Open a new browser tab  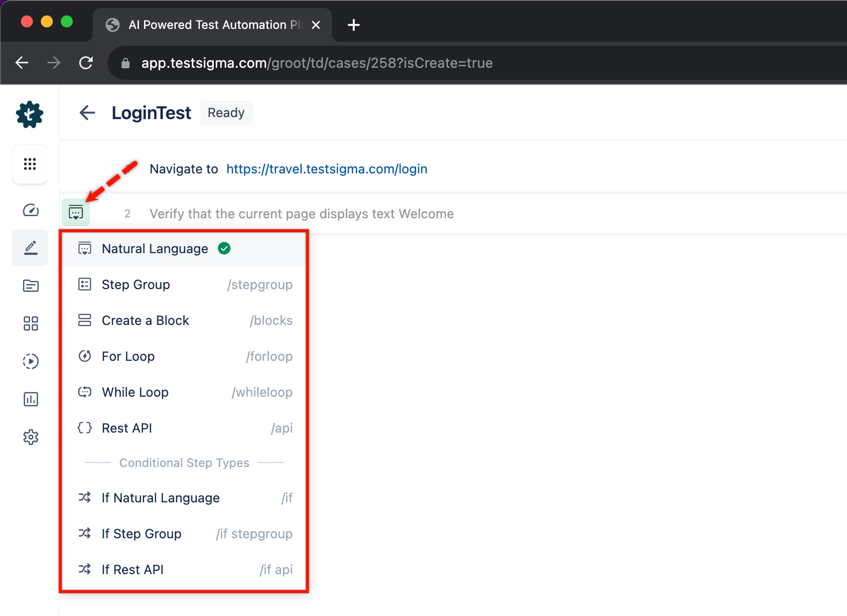point(354,25)
